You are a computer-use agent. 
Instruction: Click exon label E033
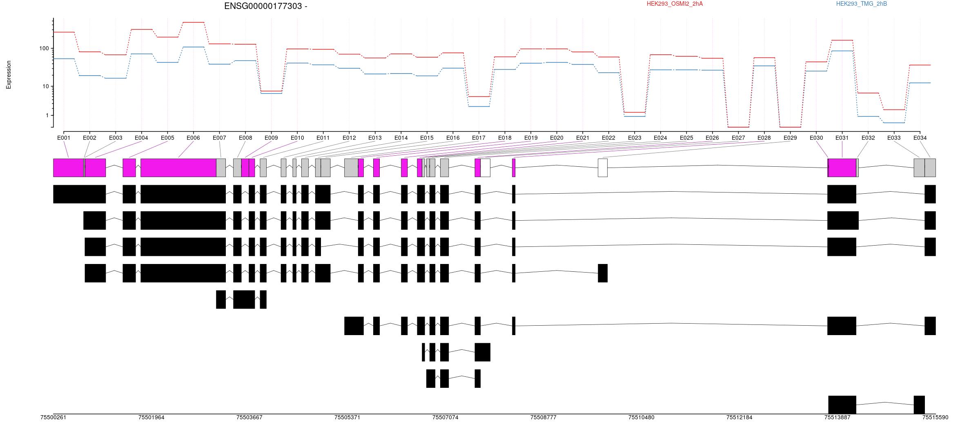pyautogui.click(x=894, y=138)
